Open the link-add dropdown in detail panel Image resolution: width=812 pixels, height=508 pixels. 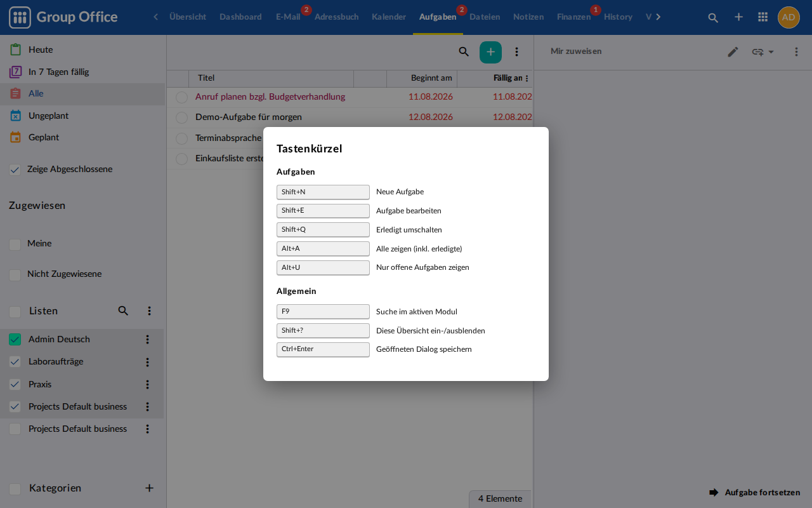[763, 52]
